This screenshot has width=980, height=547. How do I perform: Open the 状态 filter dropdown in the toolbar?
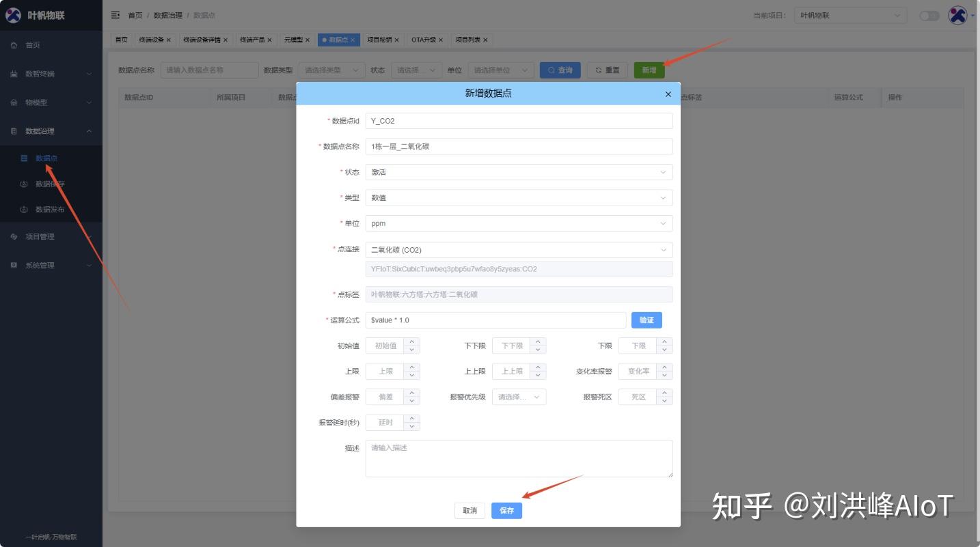coord(416,70)
